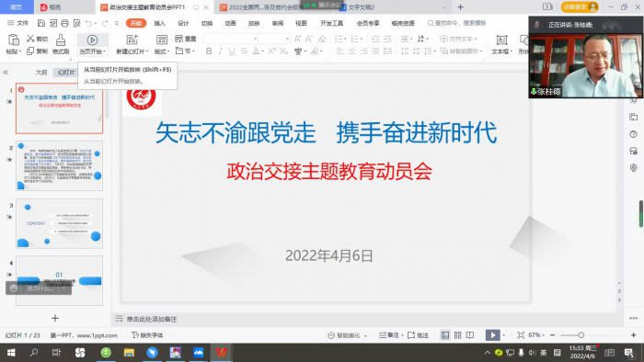Click the save icon in quick access toolbar
This screenshot has height=362, width=644.
[41, 23]
